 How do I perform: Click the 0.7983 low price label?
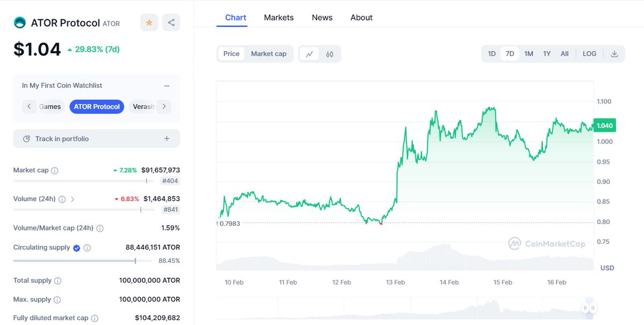[x=230, y=223]
